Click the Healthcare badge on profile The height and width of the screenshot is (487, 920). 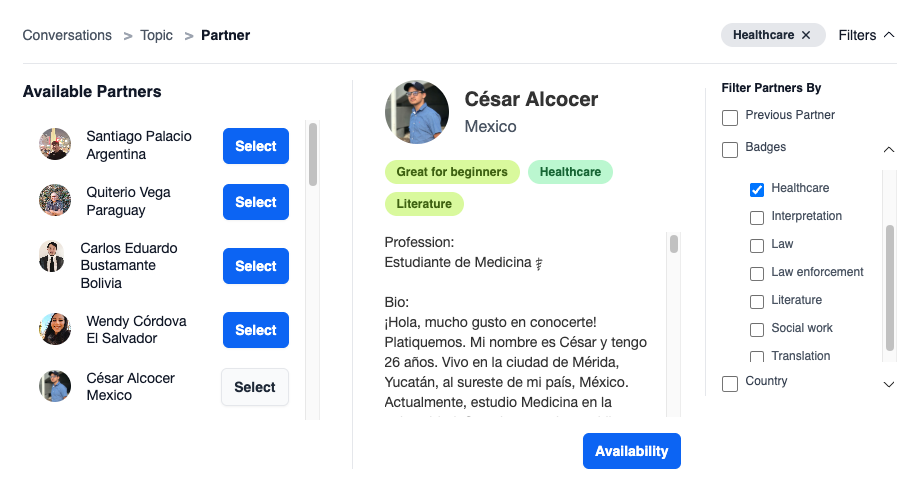[570, 172]
